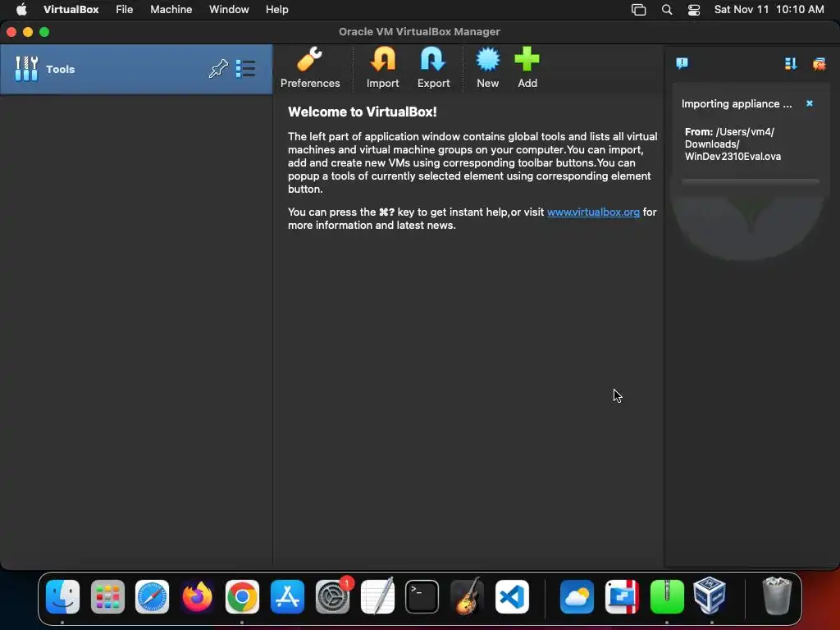
Task: Open Control Center in menu bar
Action: (x=694, y=10)
